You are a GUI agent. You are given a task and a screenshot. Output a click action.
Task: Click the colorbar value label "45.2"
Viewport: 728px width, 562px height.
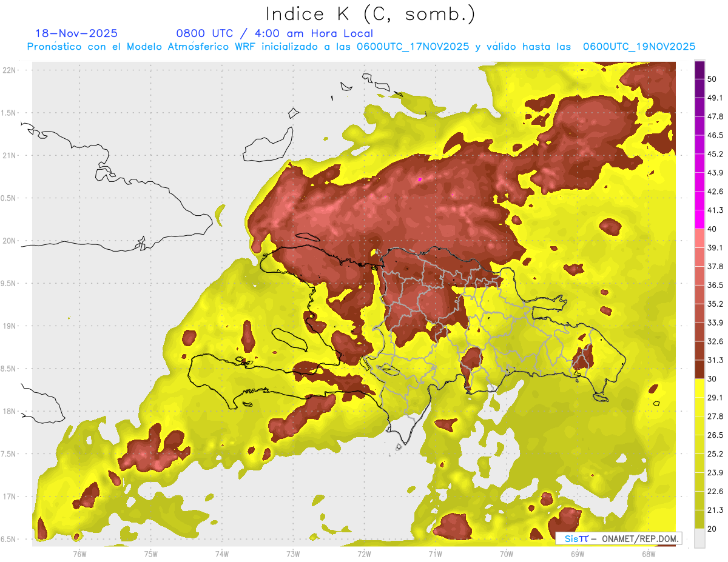click(715, 154)
